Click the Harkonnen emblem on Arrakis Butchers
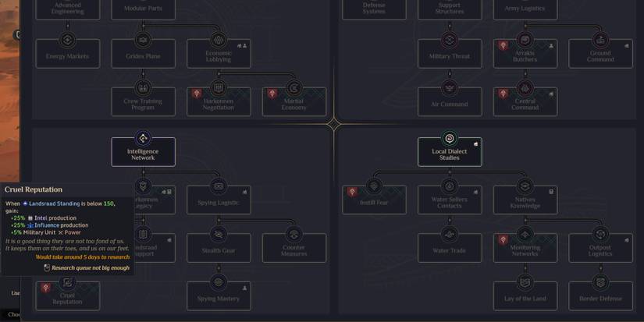 point(503,46)
